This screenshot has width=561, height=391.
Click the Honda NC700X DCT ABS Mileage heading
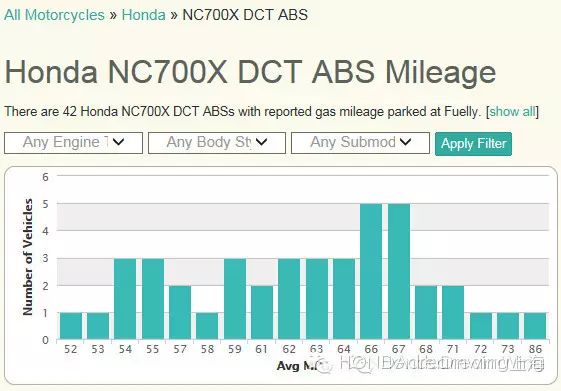250,72
